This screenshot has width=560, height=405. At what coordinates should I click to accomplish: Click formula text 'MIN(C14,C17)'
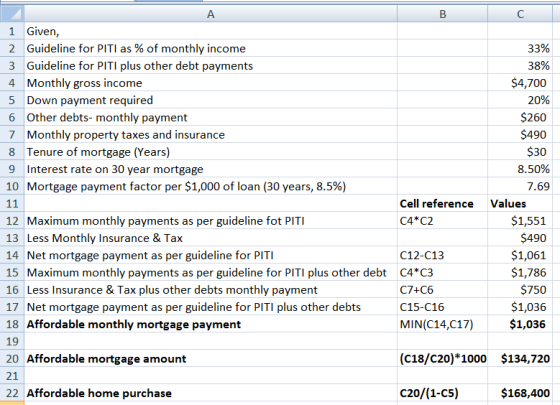click(x=436, y=324)
